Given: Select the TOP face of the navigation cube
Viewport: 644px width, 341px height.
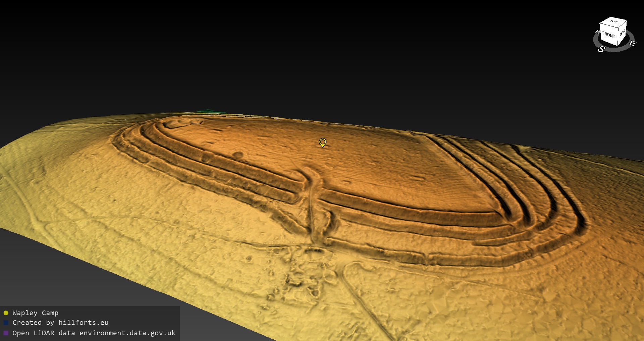Looking at the screenshot, I should pos(614,22).
